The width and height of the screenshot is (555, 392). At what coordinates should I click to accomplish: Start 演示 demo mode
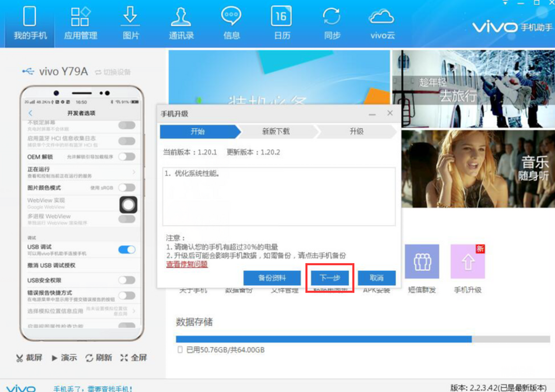(64, 358)
